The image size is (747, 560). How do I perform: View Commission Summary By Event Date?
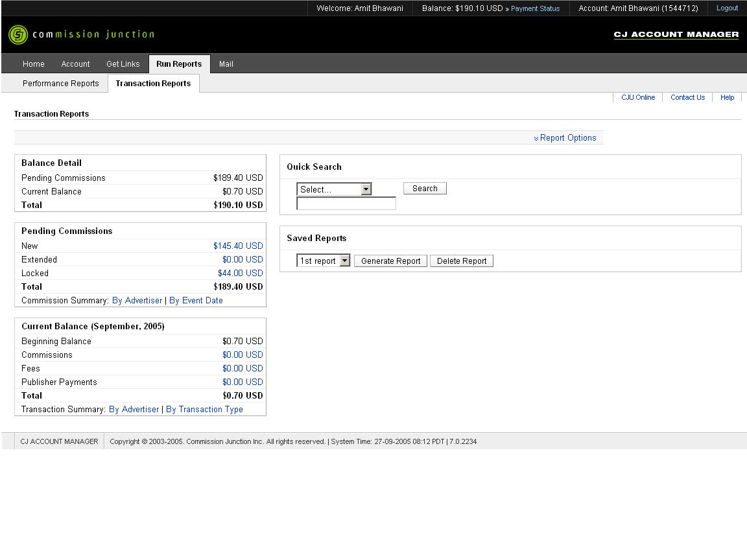point(196,301)
